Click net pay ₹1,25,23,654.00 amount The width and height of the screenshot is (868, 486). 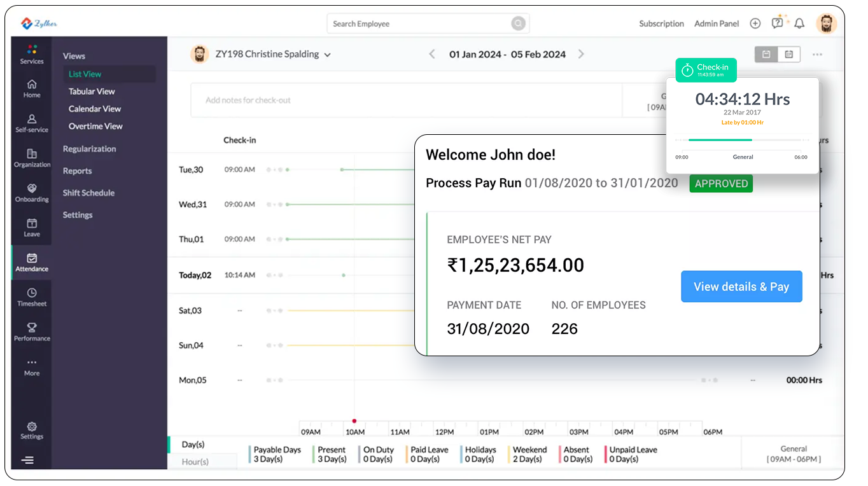(x=515, y=265)
